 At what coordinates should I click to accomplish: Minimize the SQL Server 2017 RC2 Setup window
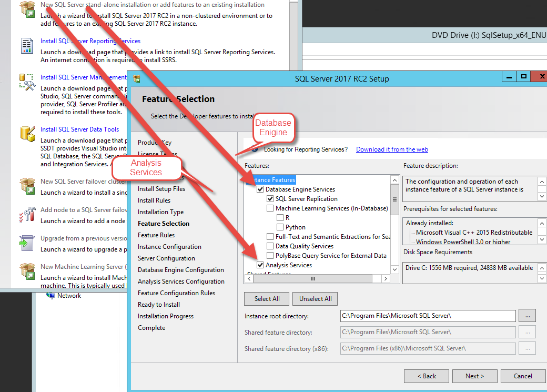point(509,77)
